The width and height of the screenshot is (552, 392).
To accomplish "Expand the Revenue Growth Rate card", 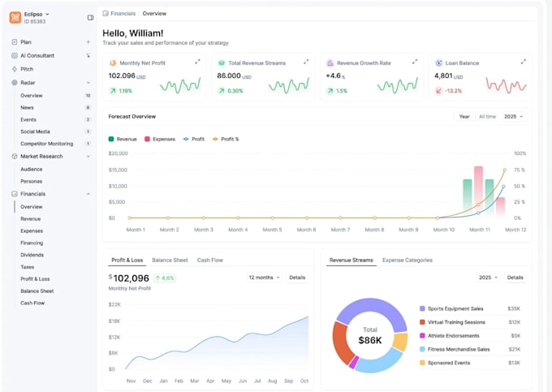I will pos(415,62).
